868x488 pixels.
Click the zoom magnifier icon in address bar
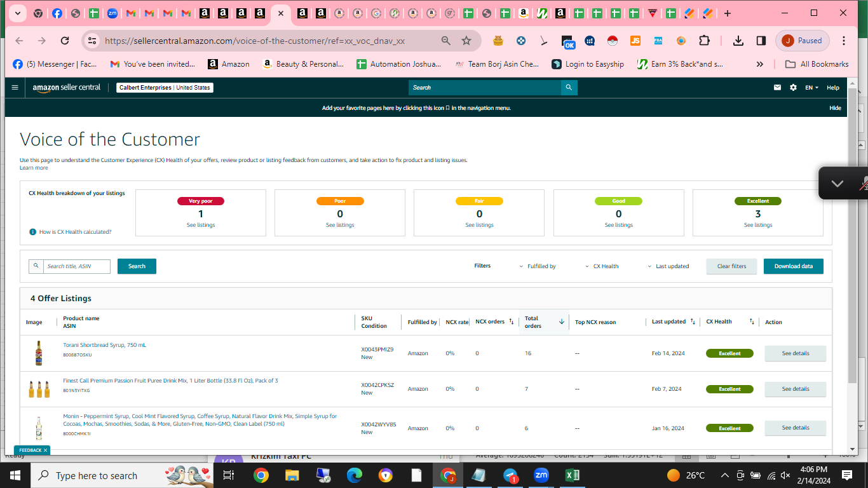[x=446, y=41]
